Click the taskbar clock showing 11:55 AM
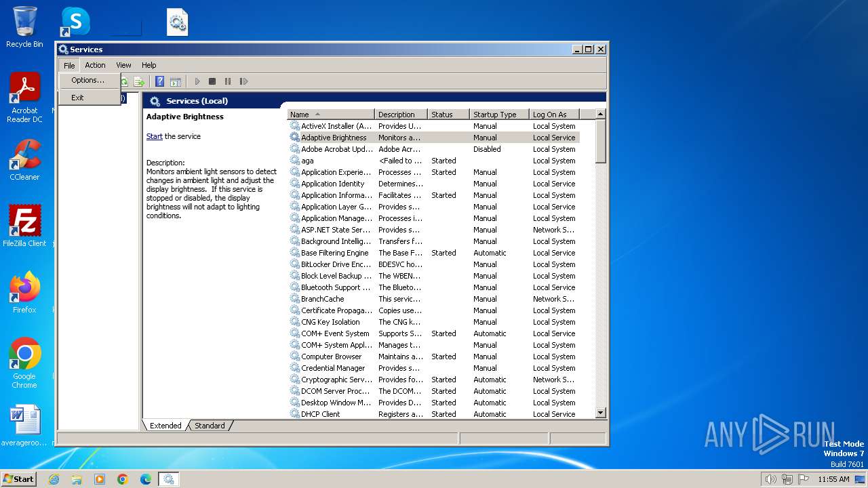Viewport: 868px width, 488px height. pyautogui.click(x=833, y=479)
